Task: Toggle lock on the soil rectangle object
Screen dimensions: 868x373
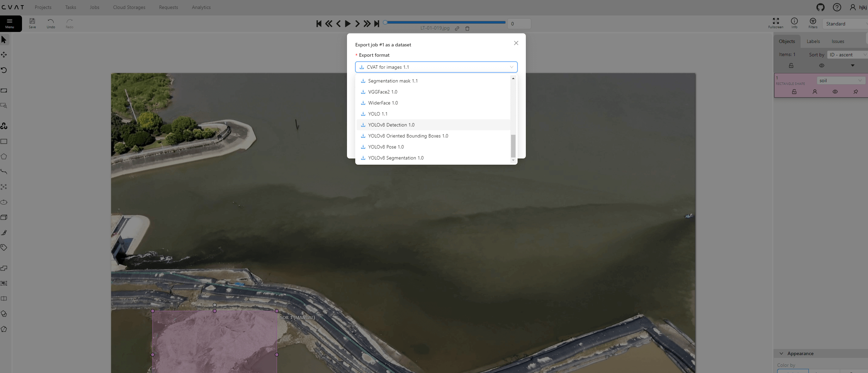Action: point(794,92)
